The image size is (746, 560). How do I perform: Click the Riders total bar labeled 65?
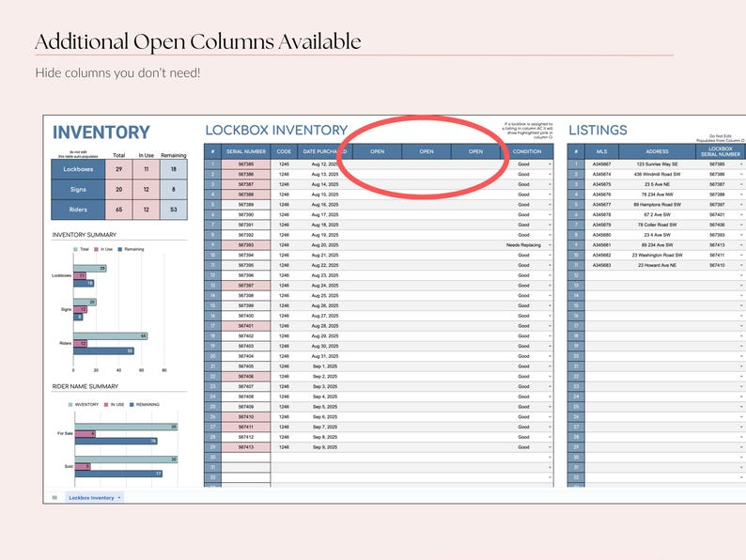110,335
